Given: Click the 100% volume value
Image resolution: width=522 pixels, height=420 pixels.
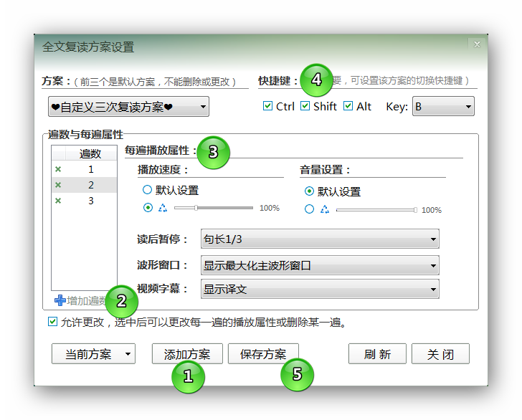Looking at the screenshot, I should pyautogui.click(x=432, y=210).
